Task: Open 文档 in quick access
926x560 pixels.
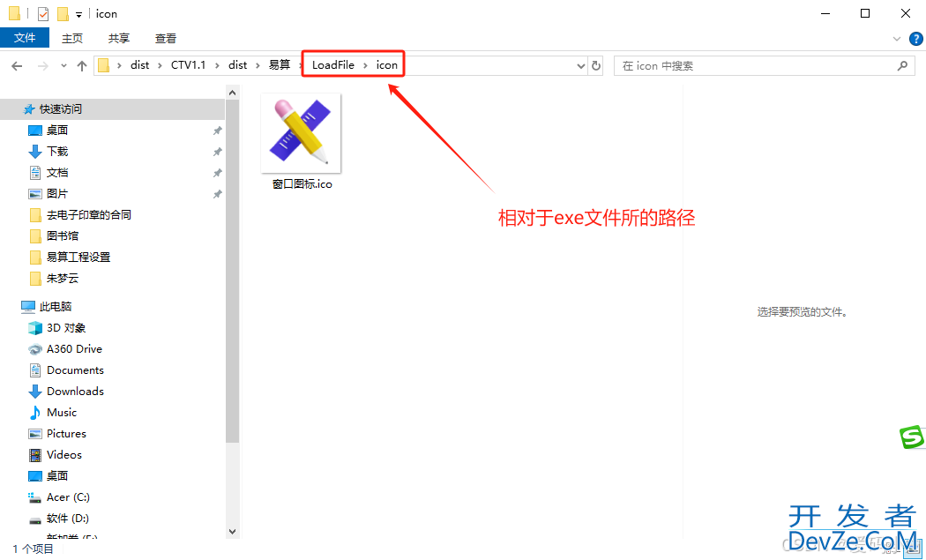Action: 57,173
